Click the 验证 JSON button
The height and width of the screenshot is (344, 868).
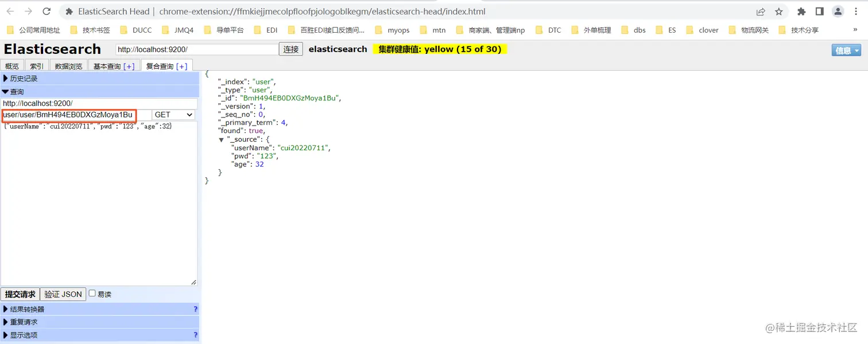(x=63, y=294)
